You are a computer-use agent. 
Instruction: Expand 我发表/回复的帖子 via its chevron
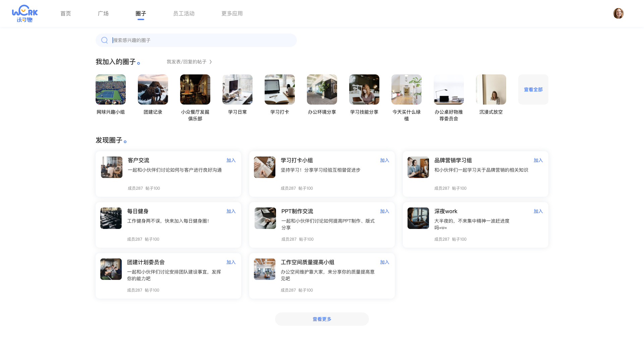click(211, 62)
